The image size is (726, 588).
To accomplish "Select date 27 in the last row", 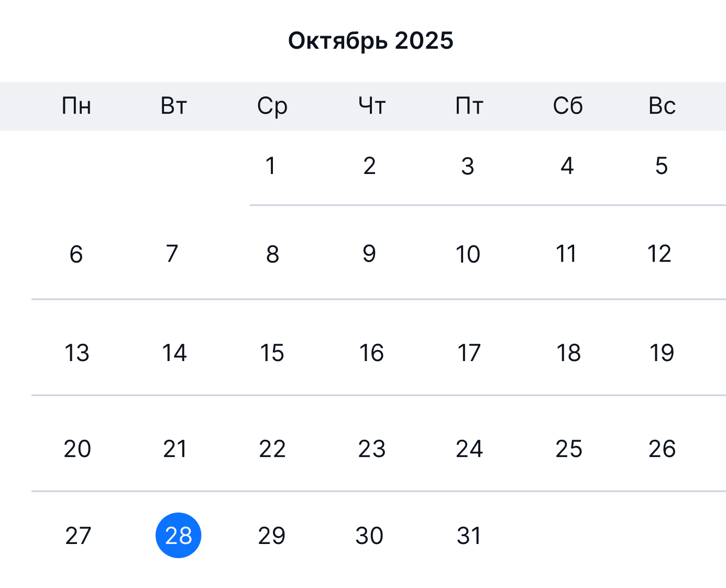I will 78,536.
